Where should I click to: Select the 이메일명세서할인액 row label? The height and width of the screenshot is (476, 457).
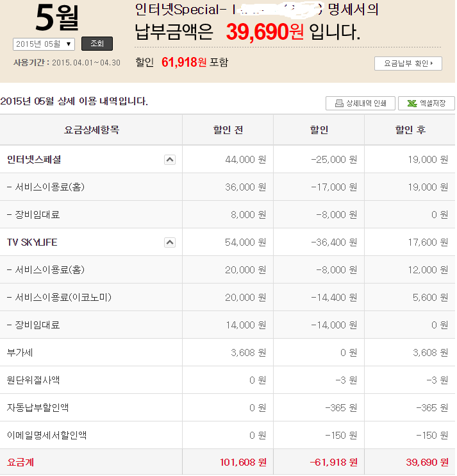click(47, 436)
